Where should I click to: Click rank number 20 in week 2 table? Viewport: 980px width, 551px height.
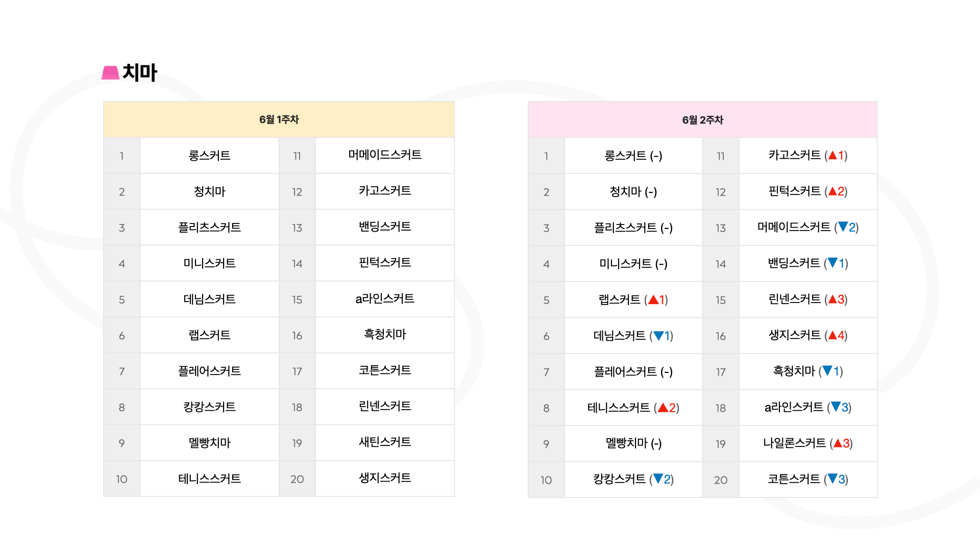[720, 480]
